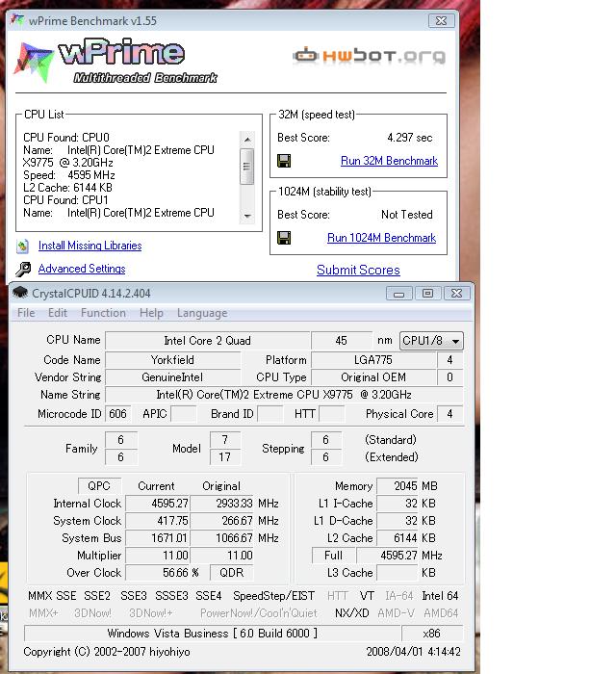The height and width of the screenshot is (674, 616).
Task: Click the QDR button
Action: pyautogui.click(x=232, y=573)
